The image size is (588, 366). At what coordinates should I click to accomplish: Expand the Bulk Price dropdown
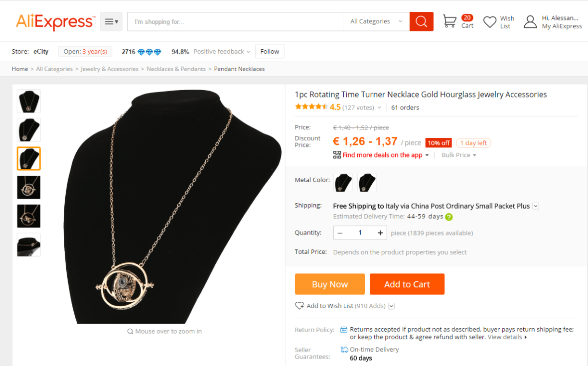(459, 155)
